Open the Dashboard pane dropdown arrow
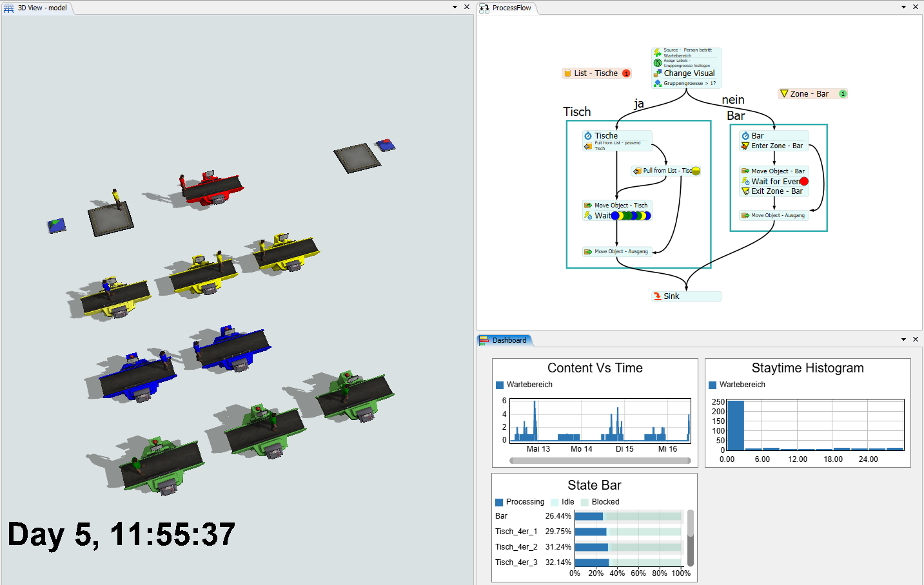The image size is (924, 585). click(x=903, y=340)
